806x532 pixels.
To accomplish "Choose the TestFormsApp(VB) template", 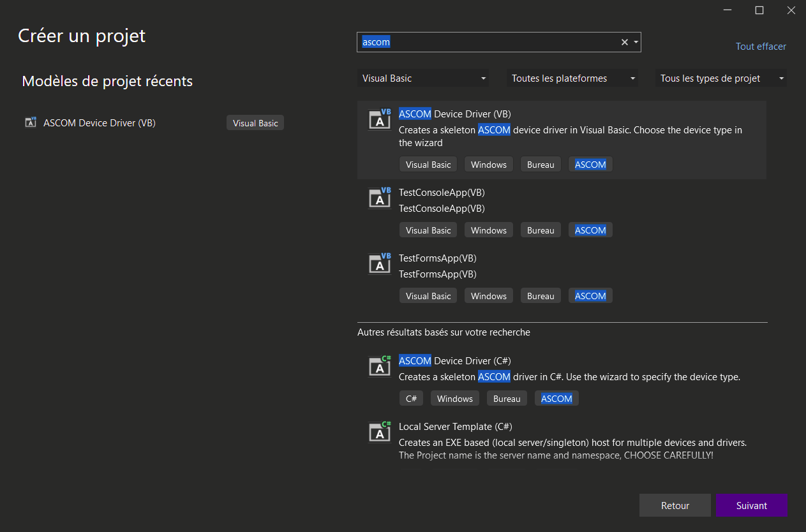I will click(x=437, y=258).
